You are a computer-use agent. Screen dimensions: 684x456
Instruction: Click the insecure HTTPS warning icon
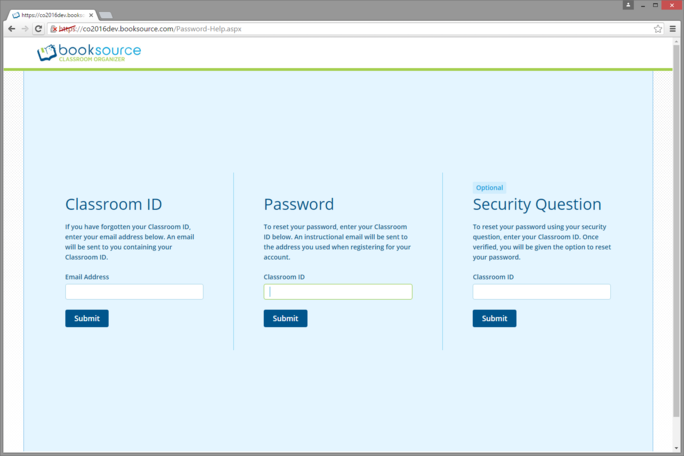(x=54, y=29)
